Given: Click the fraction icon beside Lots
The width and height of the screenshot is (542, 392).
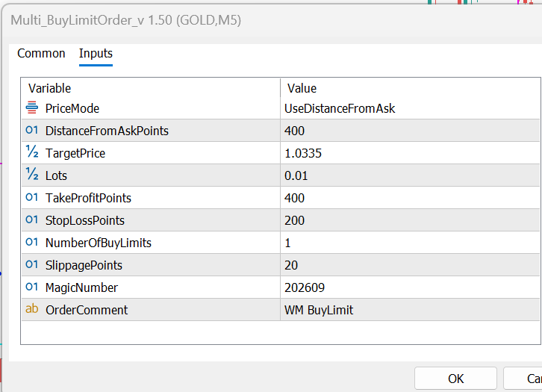Looking at the screenshot, I should (32, 174).
